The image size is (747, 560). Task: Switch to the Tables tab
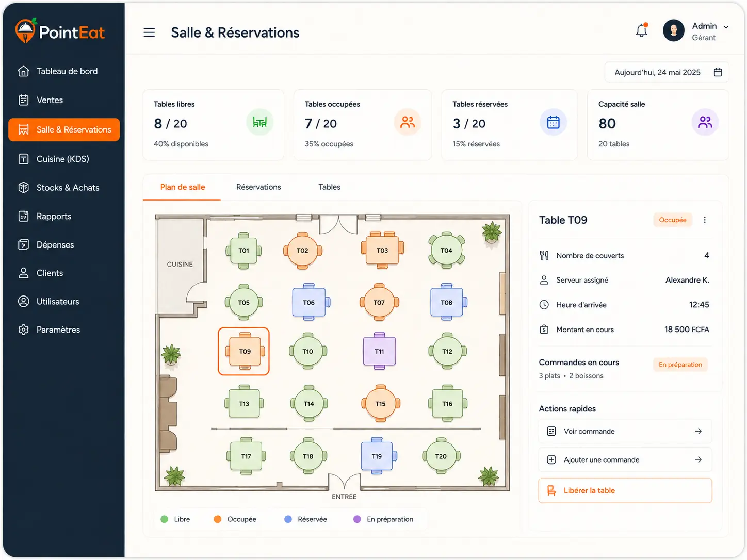click(x=329, y=187)
